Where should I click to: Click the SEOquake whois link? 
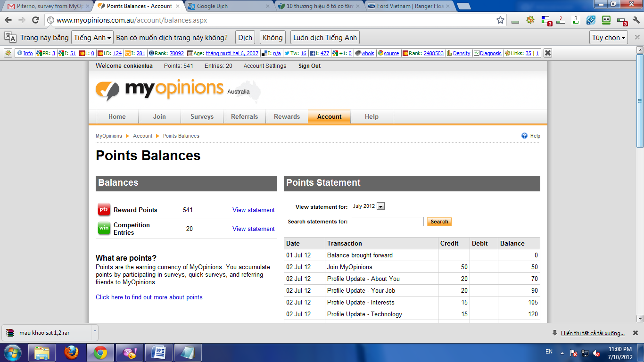coord(368,53)
